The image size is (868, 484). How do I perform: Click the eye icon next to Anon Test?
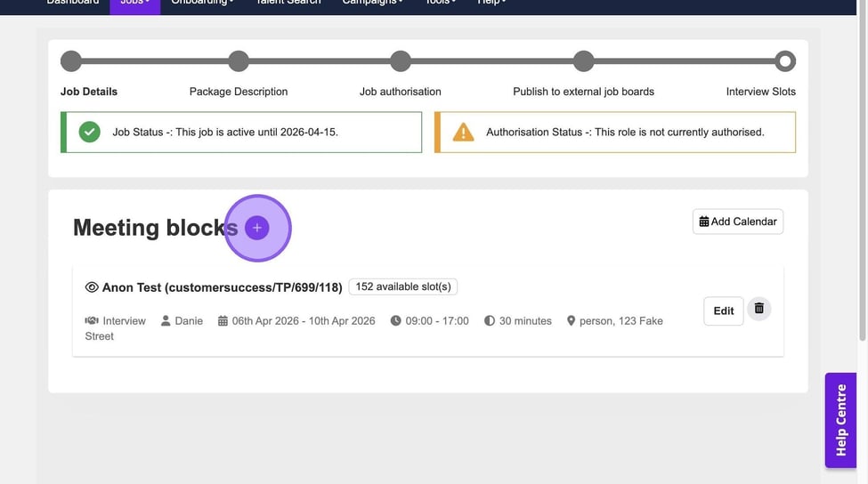tap(92, 287)
